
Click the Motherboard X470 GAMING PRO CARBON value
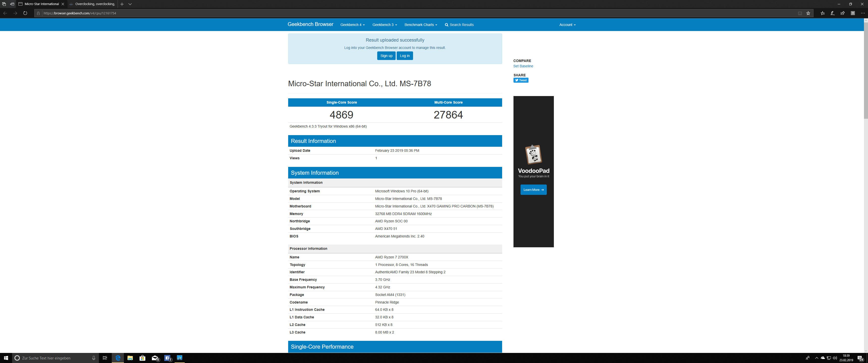tap(434, 206)
